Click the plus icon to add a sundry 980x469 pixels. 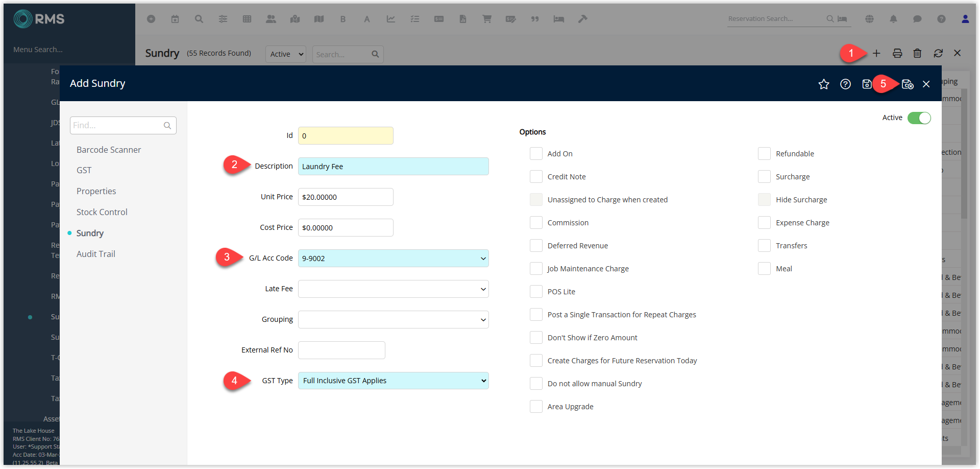coord(876,53)
